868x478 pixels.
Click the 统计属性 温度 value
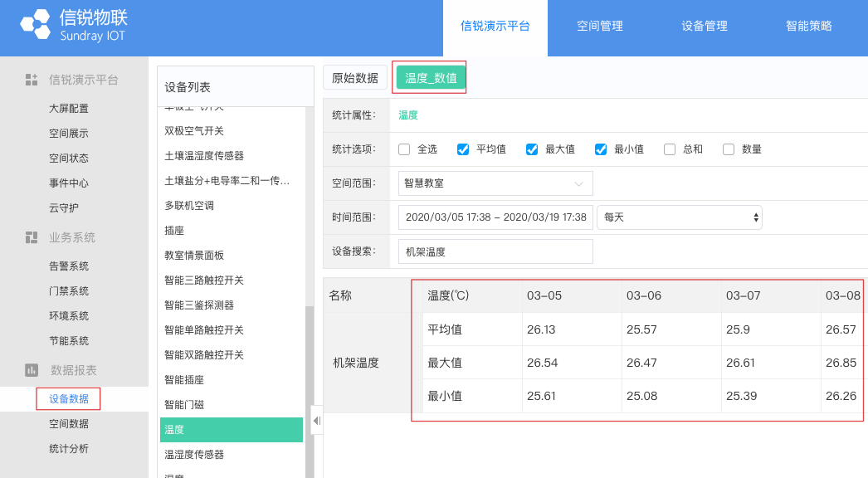point(408,115)
